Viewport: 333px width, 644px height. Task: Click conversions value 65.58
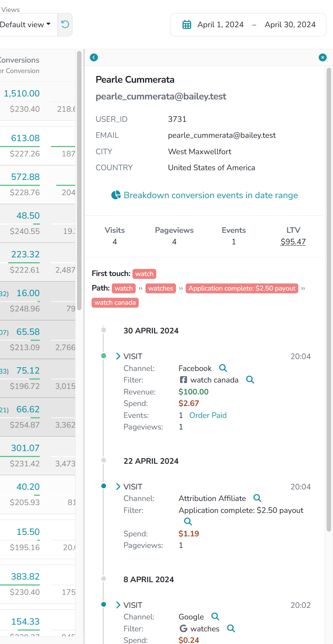tap(28, 332)
